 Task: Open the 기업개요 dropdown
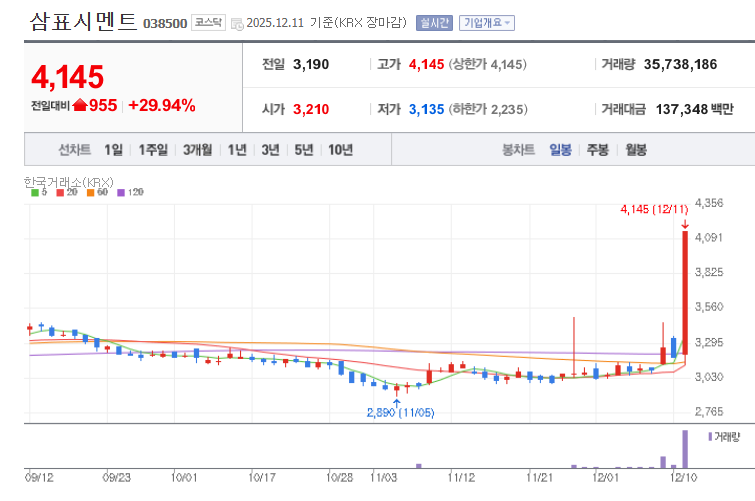pyautogui.click(x=487, y=23)
